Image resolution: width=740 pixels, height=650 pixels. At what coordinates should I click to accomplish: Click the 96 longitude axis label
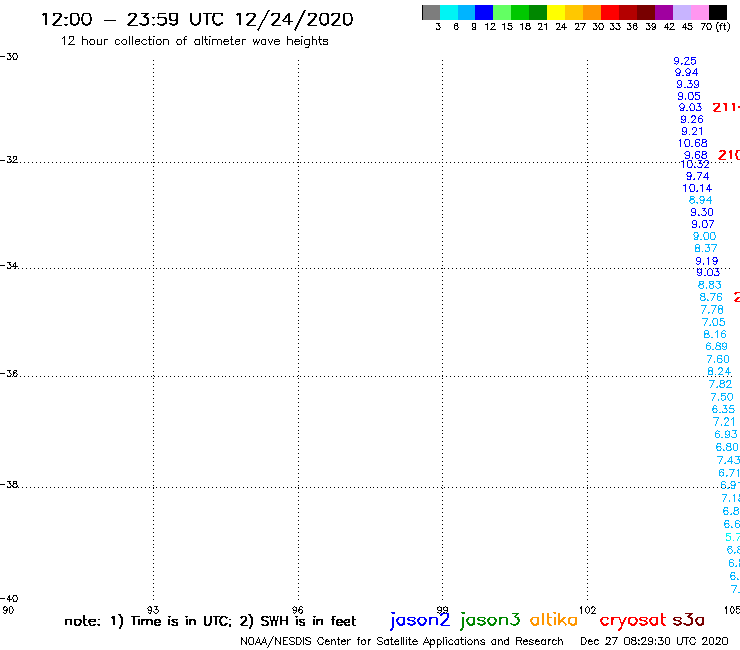point(297,610)
